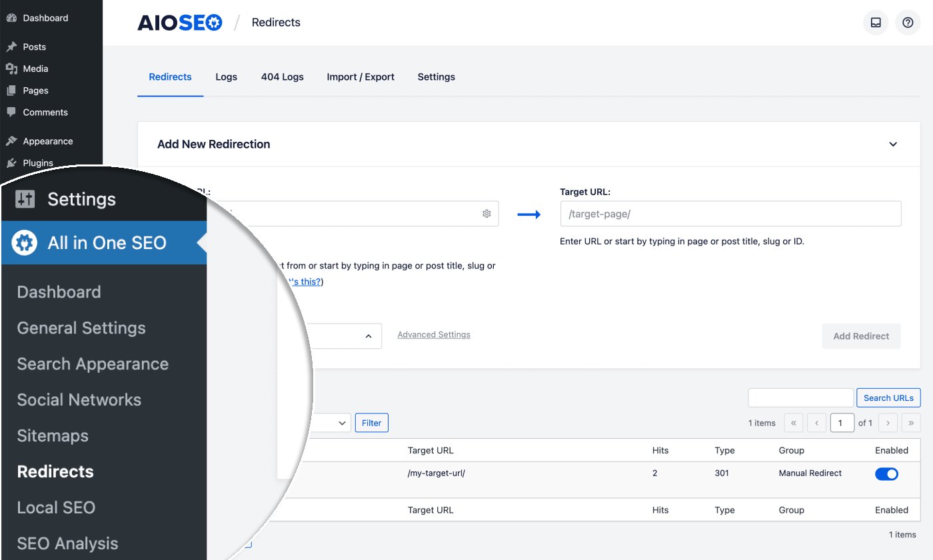933x560 pixels.
Task: Click the top Target URL column header
Action: 431,451
